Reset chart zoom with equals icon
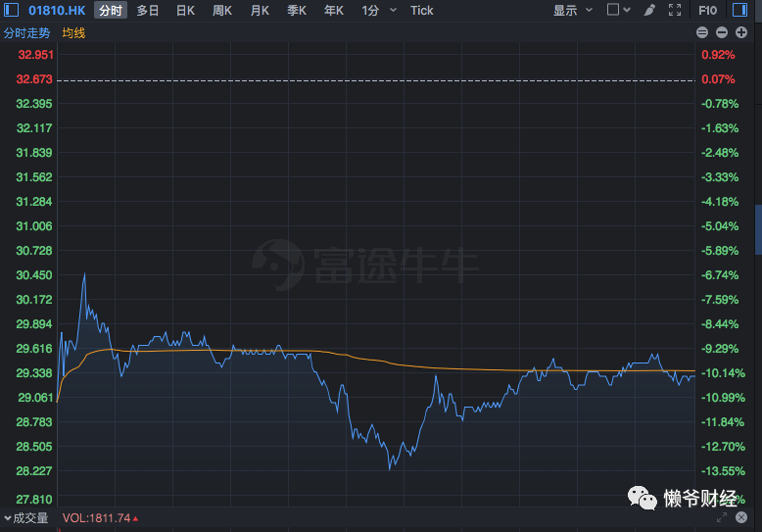Screen dimensions: 762x532 pos(702,32)
